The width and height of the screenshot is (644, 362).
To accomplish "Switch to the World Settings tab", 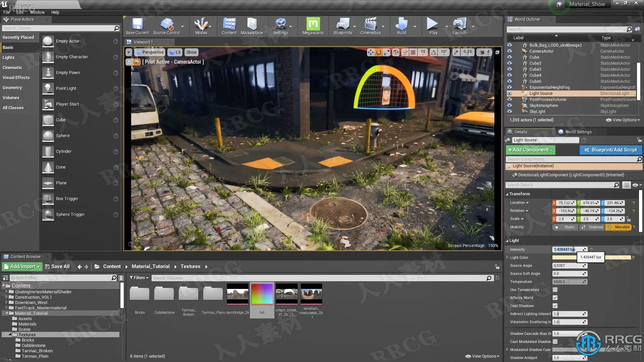I will [x=578, y=132].
